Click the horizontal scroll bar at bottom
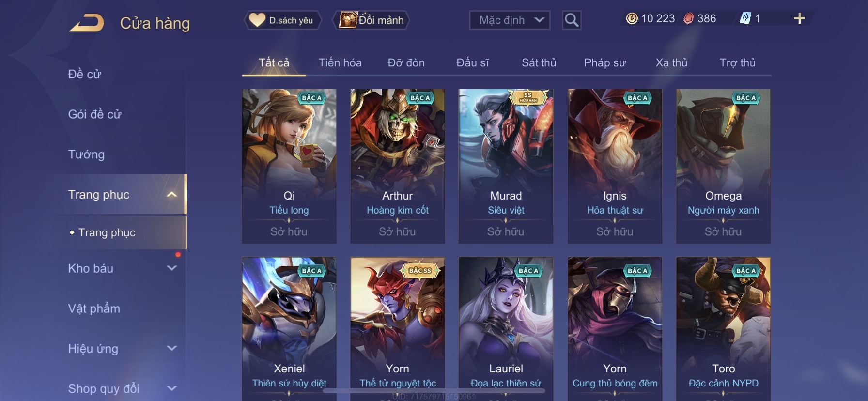868x401 pixels. (434, 390)
